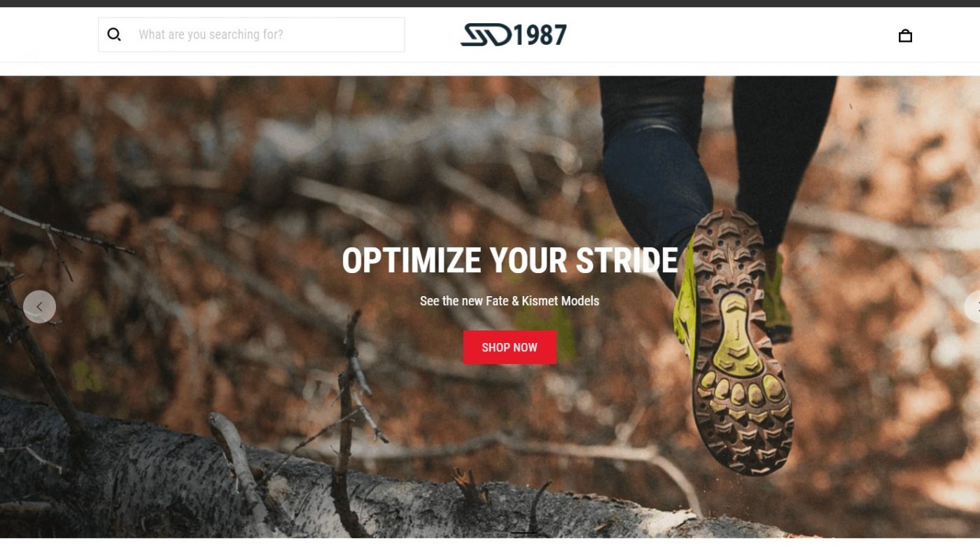Viewport: 980px width, 560px height.
Task: Click "See the new Fate & Kismet Models" text
Action: pos(510,301)
